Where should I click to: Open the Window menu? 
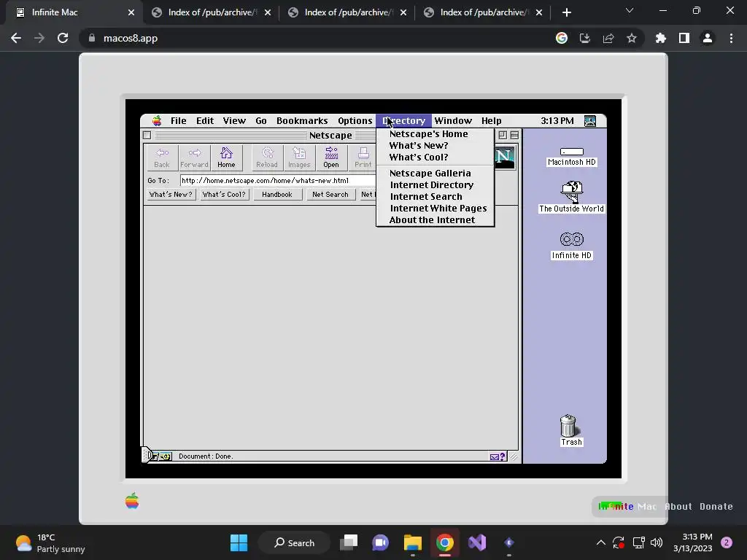(x=453, y=121)
